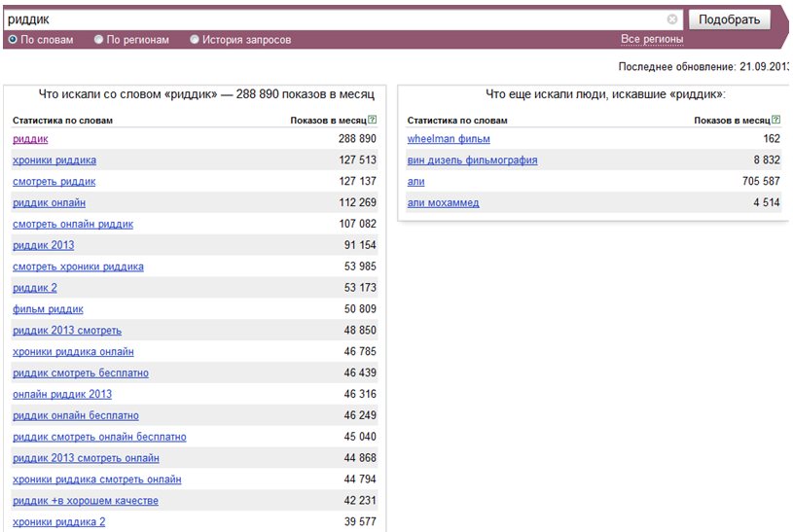793x532 pixels.
Task: Open the 'риддик 2' keyword link
Action: [x=35, y=288]
